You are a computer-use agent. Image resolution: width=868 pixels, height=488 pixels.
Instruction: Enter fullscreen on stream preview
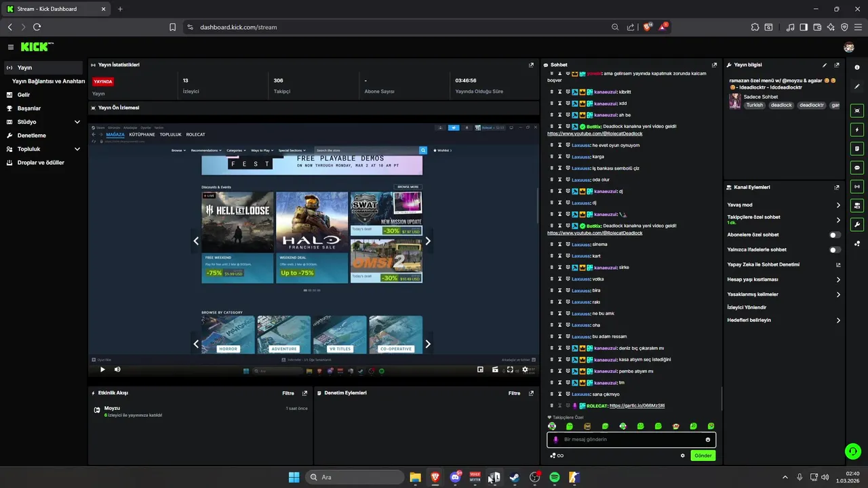tap(510, 369)
